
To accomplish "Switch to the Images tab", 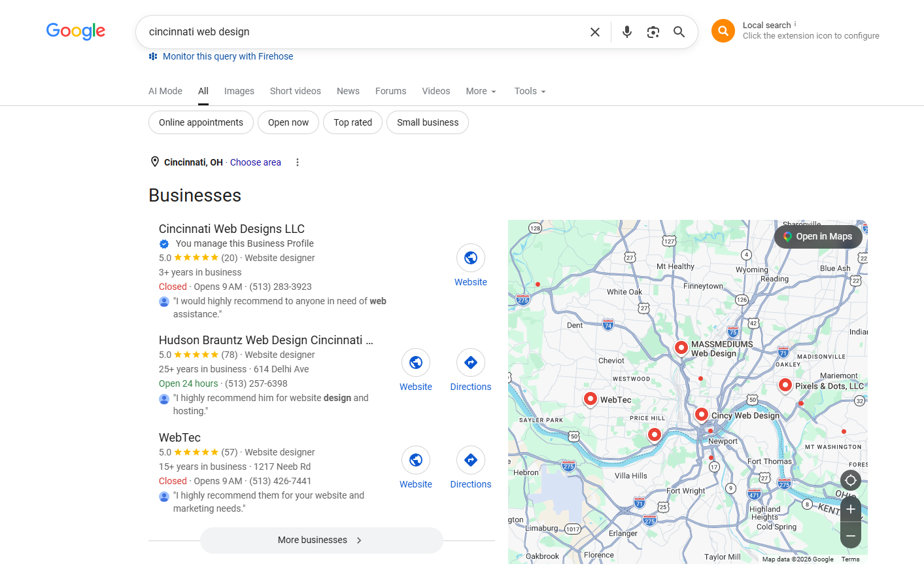I will point(239,91).
